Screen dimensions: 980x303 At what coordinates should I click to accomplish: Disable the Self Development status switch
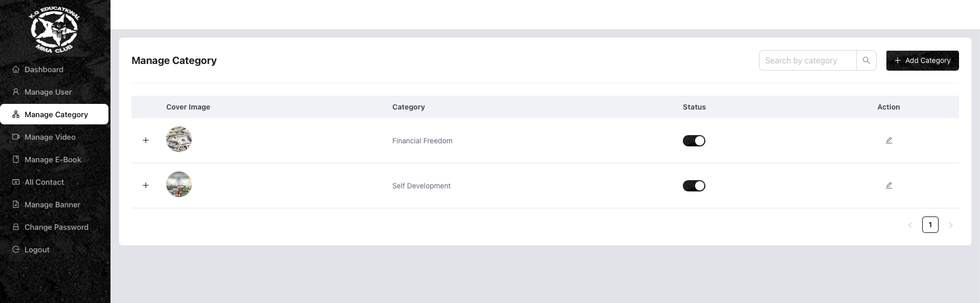pos(694,186)
